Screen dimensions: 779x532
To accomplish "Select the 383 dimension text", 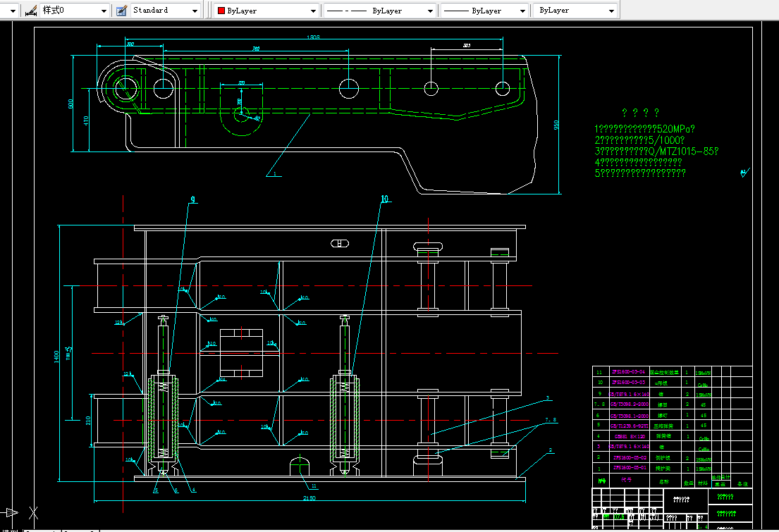I will click(467, 46).
